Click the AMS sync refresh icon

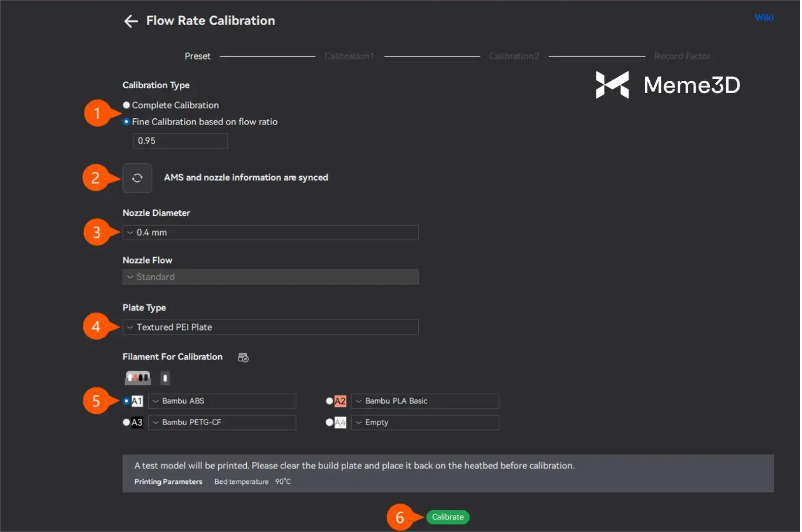[137, 178]
